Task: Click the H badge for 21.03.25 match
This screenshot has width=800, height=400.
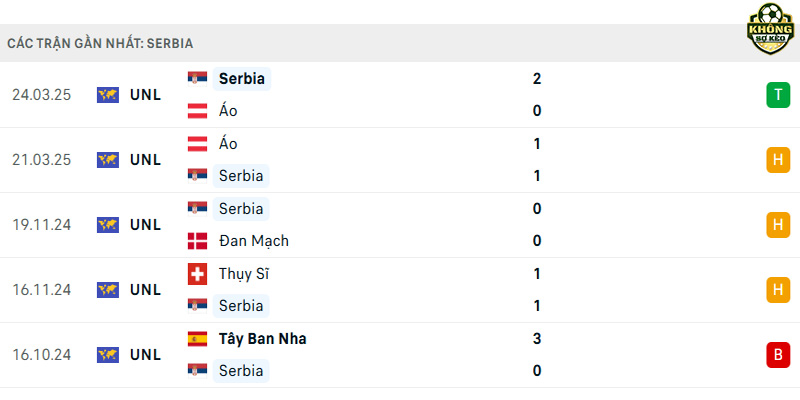Action: (x=778, y=160)
